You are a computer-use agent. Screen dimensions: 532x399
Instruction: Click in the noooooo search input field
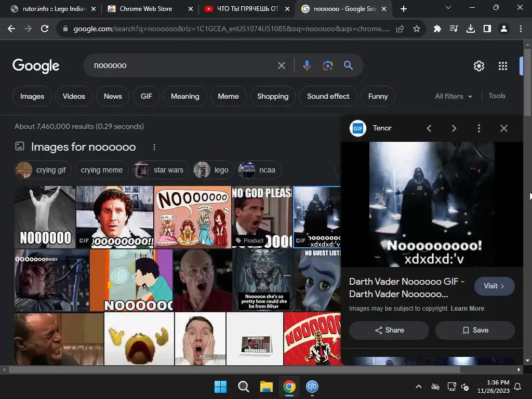tap(183, 65)
